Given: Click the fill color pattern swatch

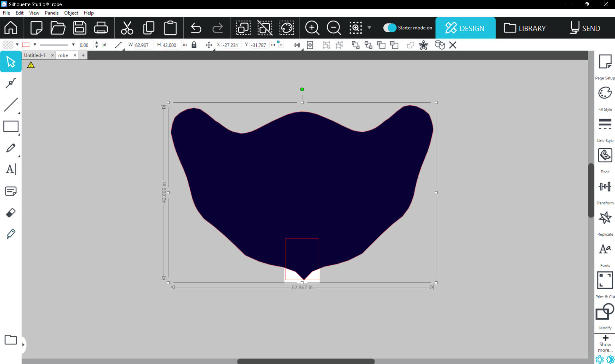Looking at the screenshot, I should coord(8,45).
